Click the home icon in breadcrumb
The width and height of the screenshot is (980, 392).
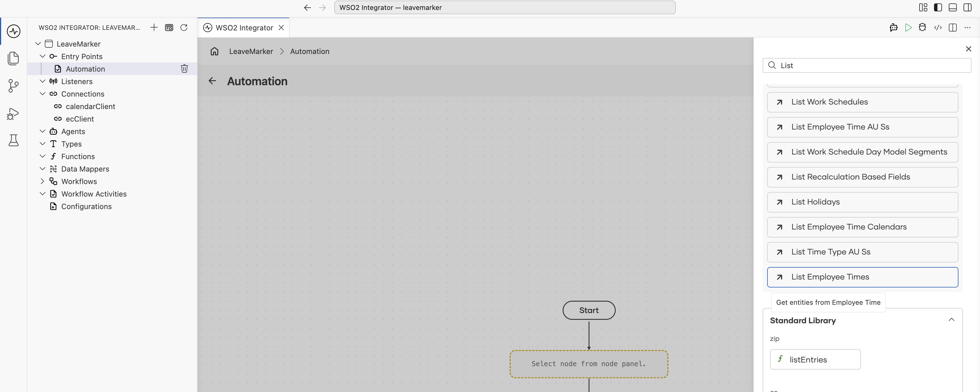[214, 51]
